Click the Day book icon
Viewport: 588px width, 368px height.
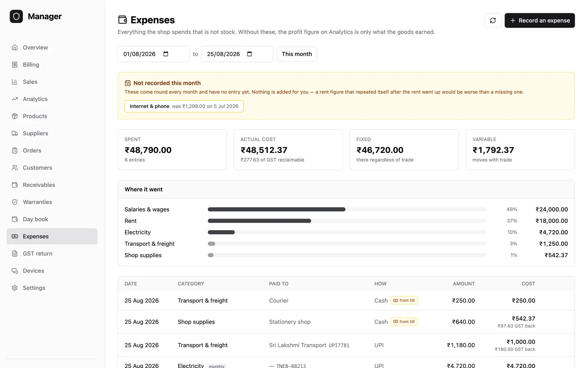click(15, 219)
